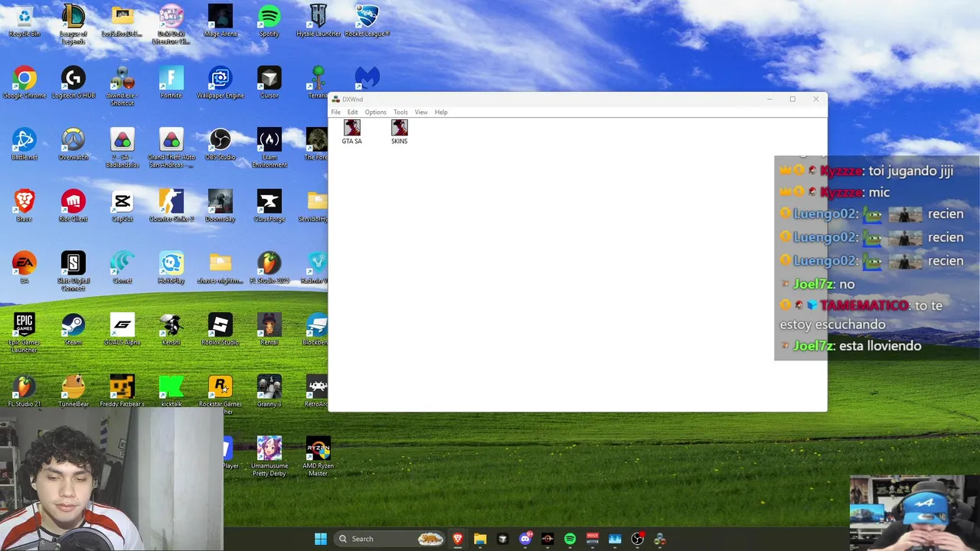980x551 pixels.
Task: Select the Cursor desktop shortcut
Action: [x=269, y=83]
